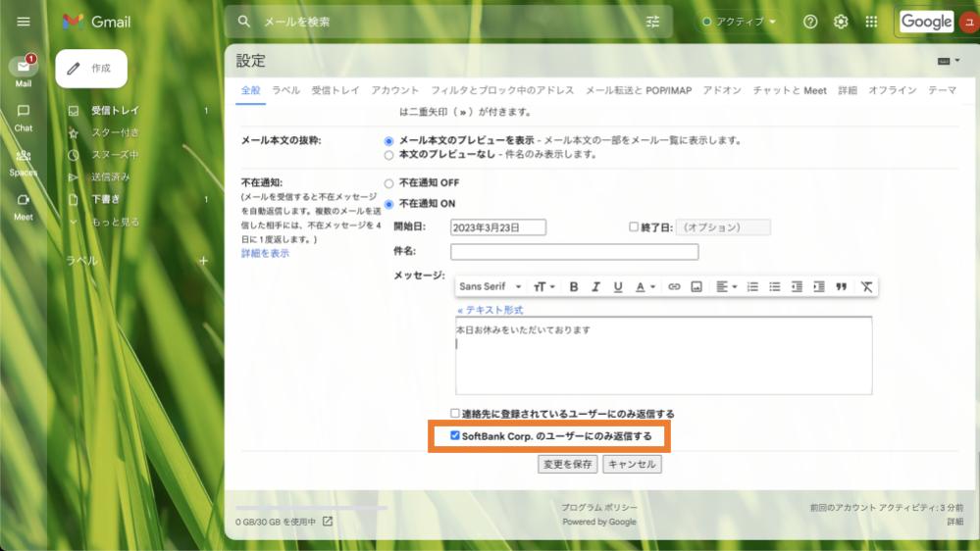Open the Sans Serif font dropdown
The image size is (980, 551).
(490, 286)
